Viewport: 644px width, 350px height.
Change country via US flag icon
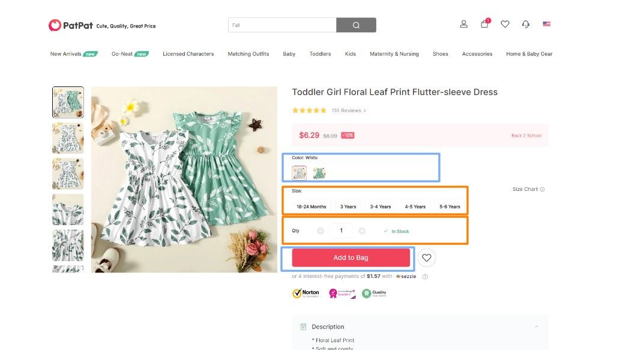tap(546, 24)
